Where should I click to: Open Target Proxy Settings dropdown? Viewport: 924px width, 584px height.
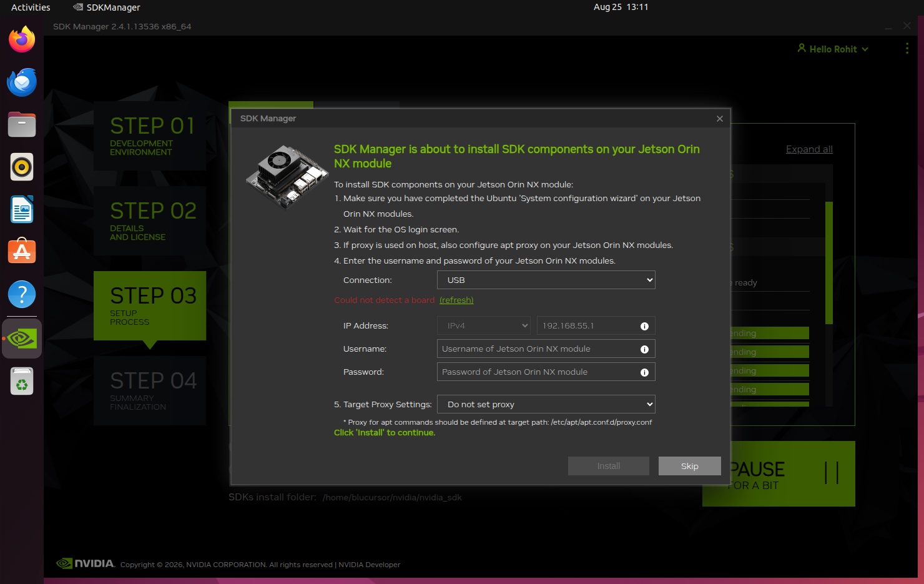pyautogui.click(x=546, y=404)
